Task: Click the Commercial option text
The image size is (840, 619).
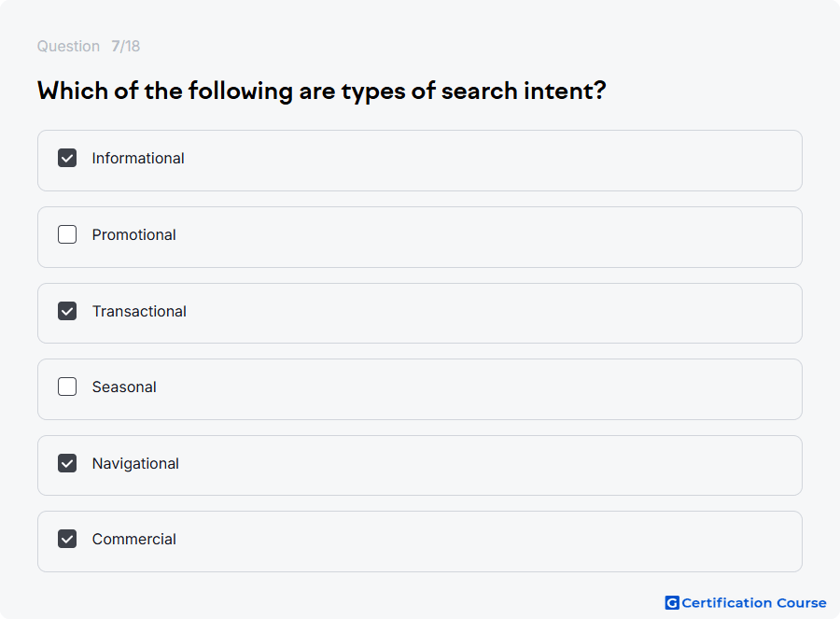Action: (133, 539)
